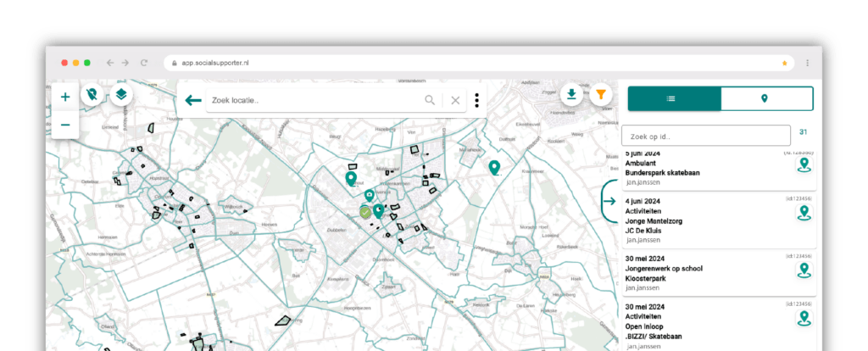The image size is (868, 351).
Task: Click the green checkmark marker on map
Action: click(x=365, y=212)
